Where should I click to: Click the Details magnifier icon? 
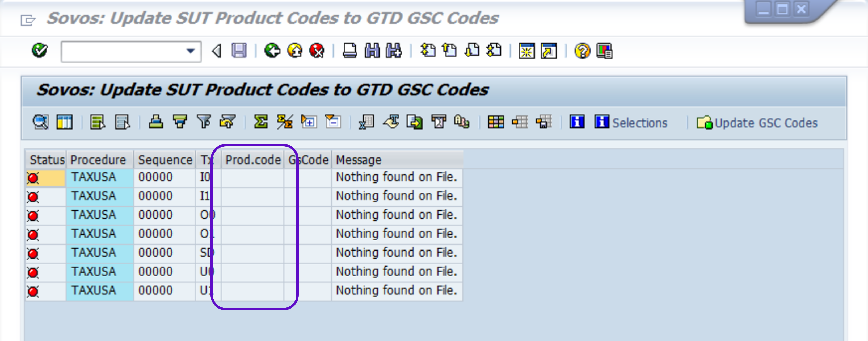pyautogui.click(x=40, y=122)
